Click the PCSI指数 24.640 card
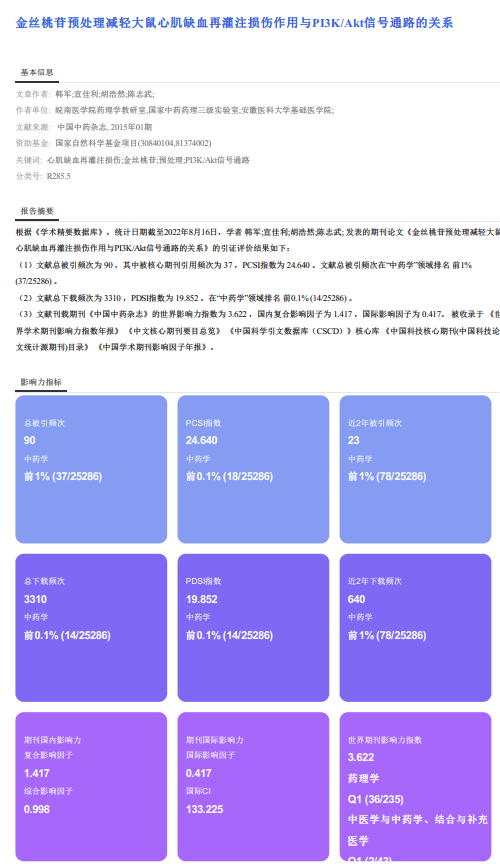This screenshot has height=867, width=500. click(253, 469)
